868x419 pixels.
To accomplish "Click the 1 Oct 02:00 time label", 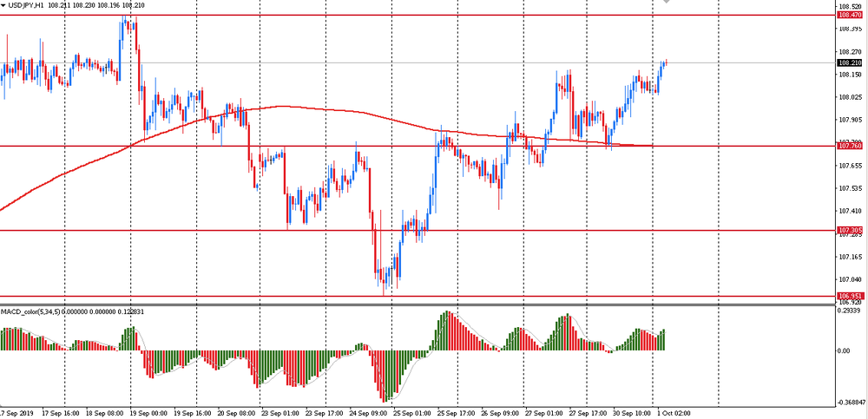I will coord(674,414).
